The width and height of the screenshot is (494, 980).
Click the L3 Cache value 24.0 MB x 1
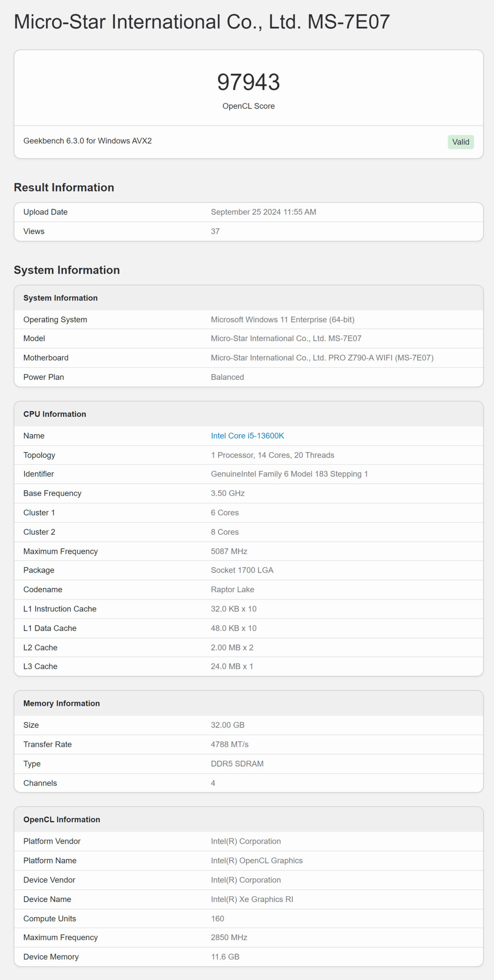click(x=232, y=666)
